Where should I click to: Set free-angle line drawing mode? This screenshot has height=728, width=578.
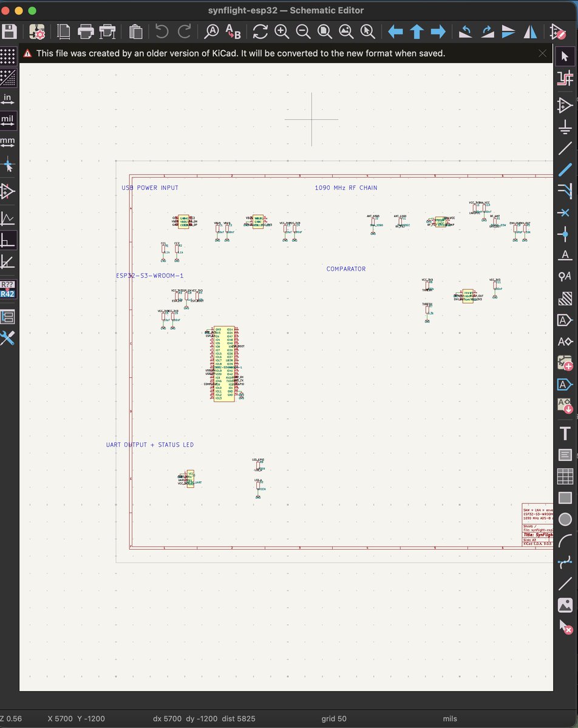click(x=7, y=218)
